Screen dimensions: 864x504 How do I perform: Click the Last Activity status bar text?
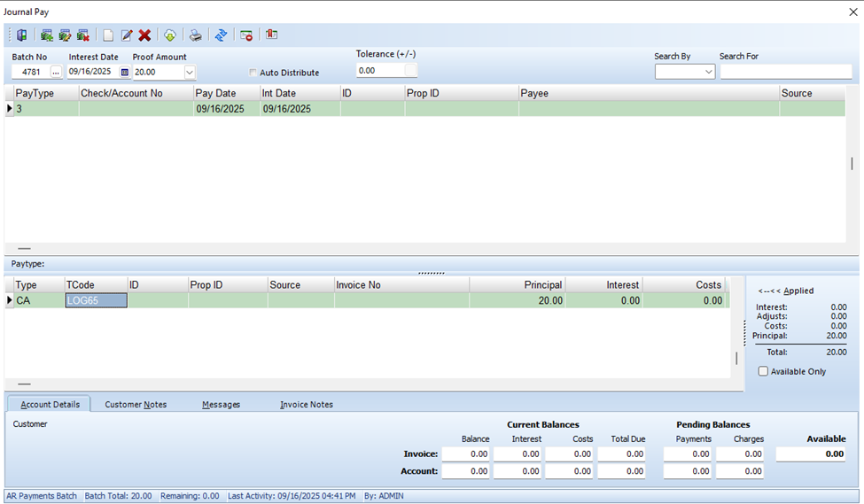[x=292, y=496]
